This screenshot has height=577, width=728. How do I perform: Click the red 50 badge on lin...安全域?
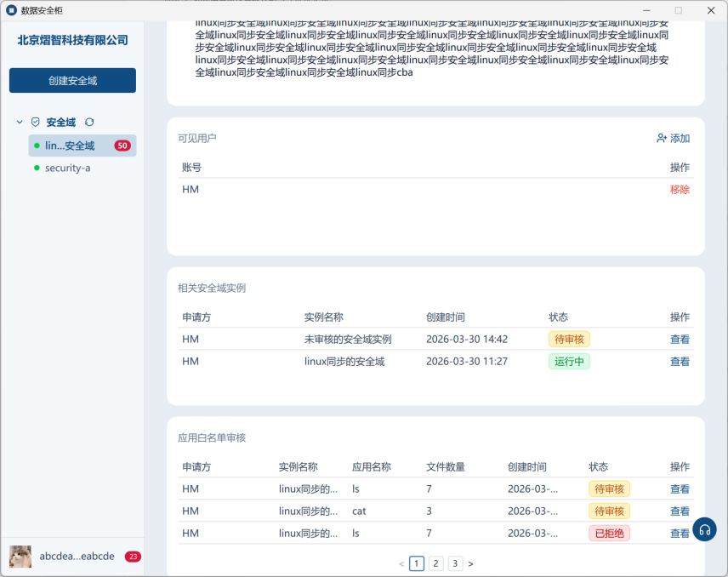(x=122, y=146)
